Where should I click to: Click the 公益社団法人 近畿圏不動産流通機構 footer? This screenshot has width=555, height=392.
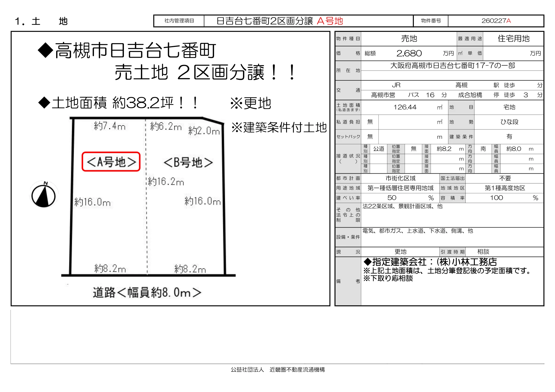tap(278, 370)
